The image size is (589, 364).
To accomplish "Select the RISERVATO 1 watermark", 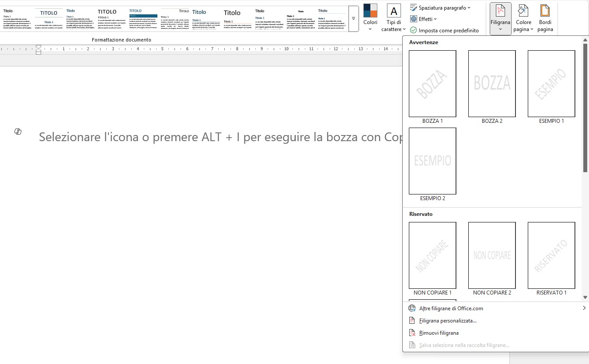I will [551, 256].
